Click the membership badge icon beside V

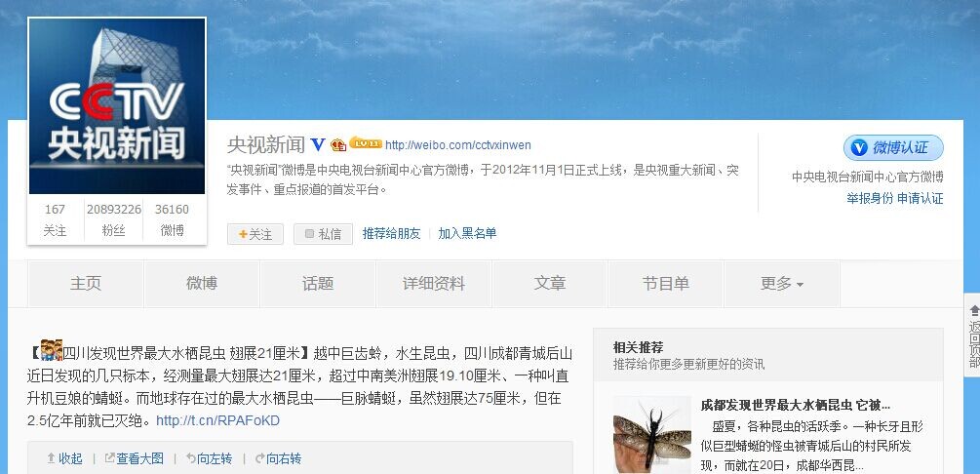[338, 145]
